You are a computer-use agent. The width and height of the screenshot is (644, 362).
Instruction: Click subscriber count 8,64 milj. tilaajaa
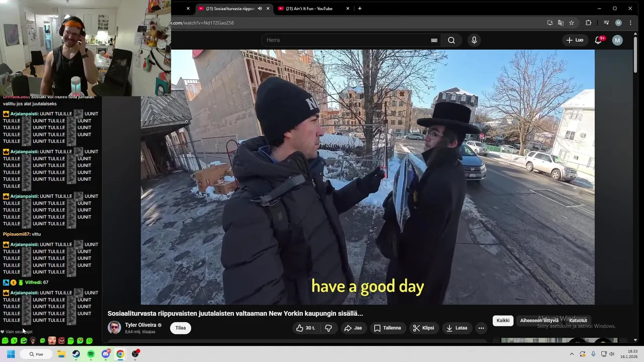[x=140, y=332]
